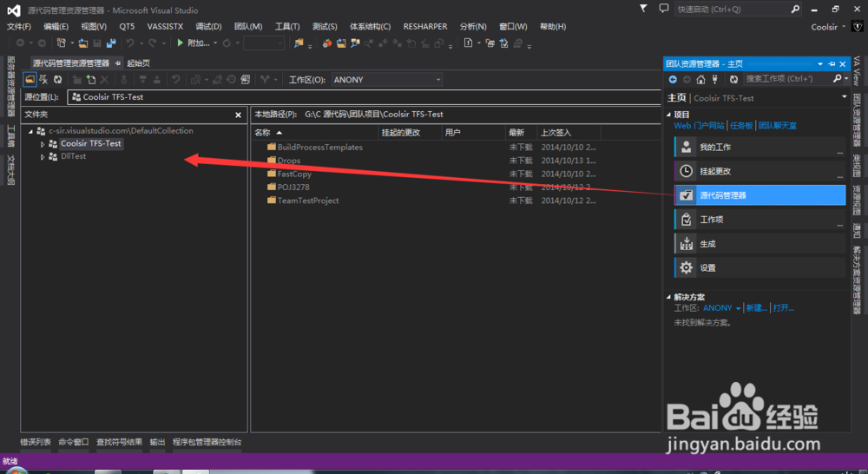Click Refresh icon in source control toolbar
This screenshot has height=474, width=868.
[x=57, y=80]
